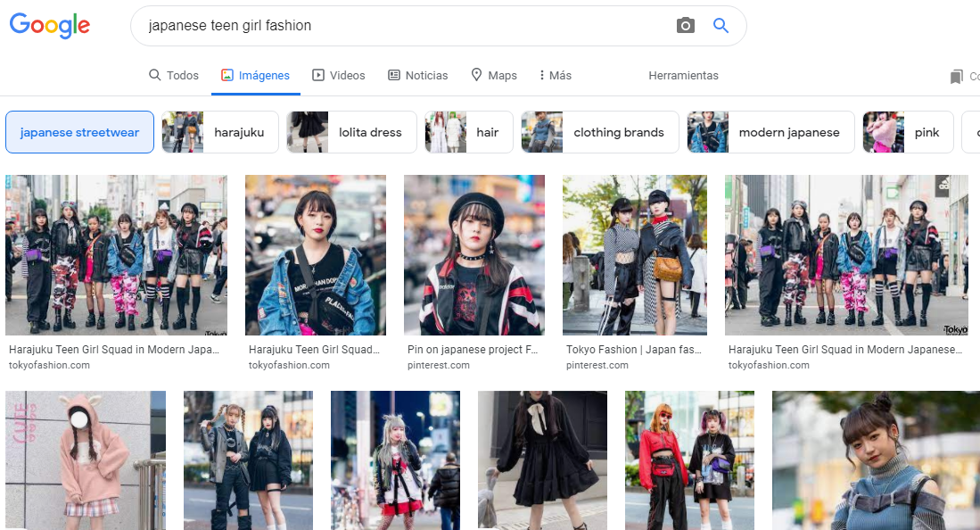Screen dimensions: 980x530
Task: Click the Google logo
Action: [x=50, y=25]
